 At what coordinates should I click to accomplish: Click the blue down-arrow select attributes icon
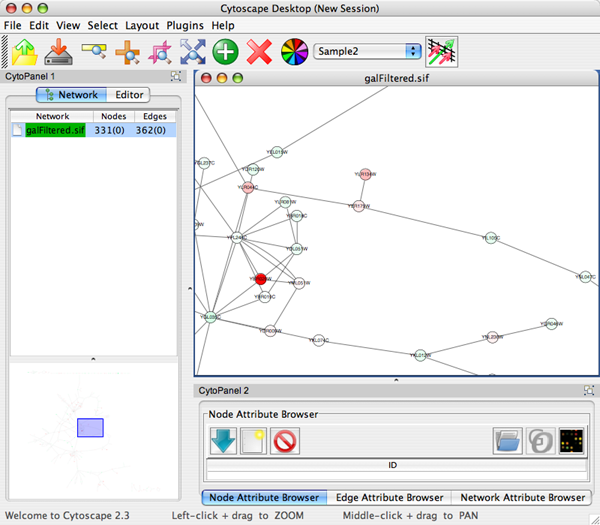point(222,440)
